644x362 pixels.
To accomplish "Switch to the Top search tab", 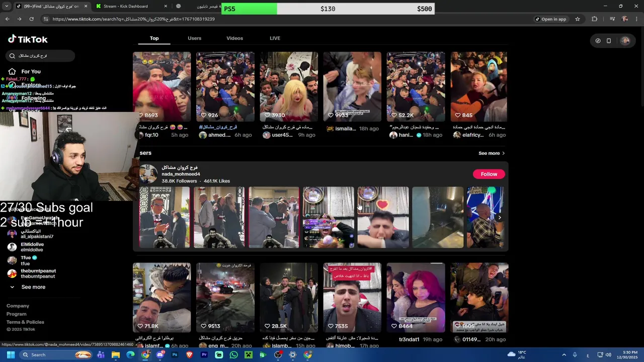I will pos(154,38).
